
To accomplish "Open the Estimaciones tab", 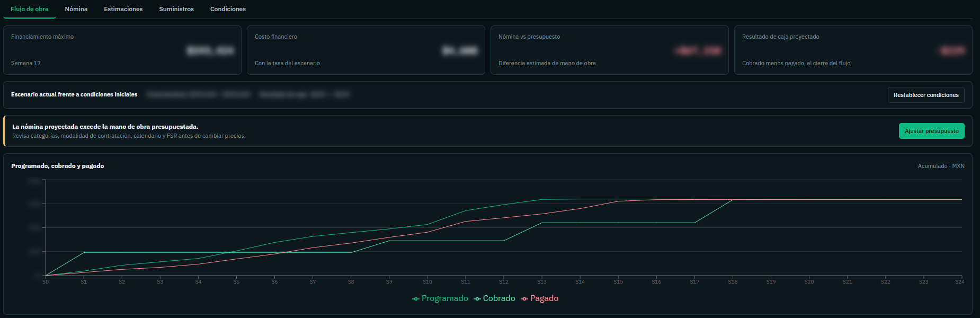I will 123,9.
